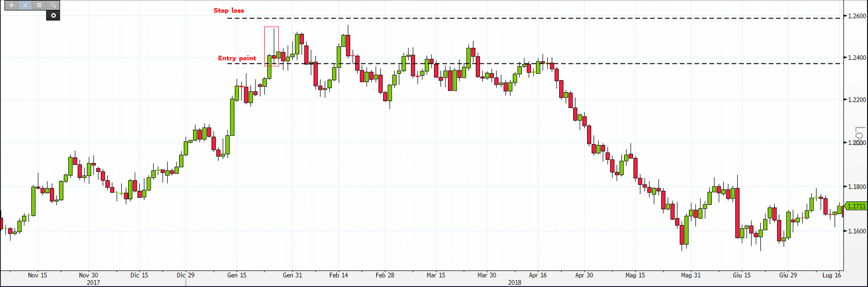Viewport: 868px width, 287px height.
Task: Click the black circle button under toolbar
Action: pyautogui.click(x=53, y=15)
